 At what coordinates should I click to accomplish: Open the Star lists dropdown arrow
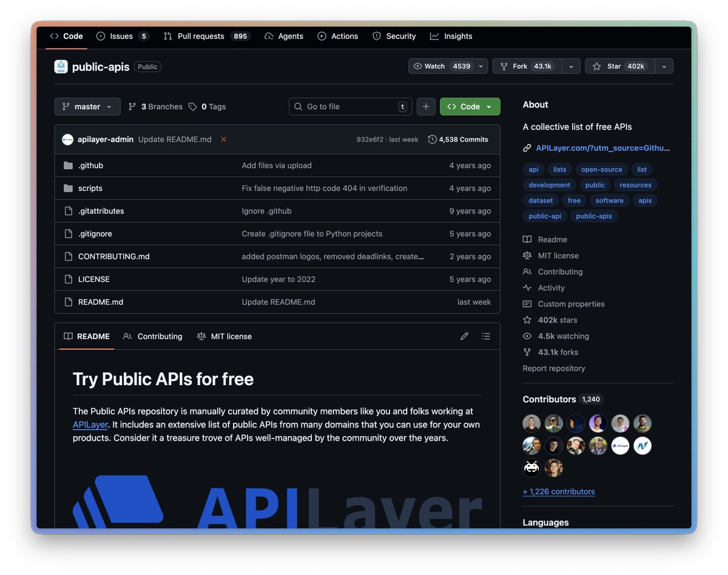(x=664, y=66)
